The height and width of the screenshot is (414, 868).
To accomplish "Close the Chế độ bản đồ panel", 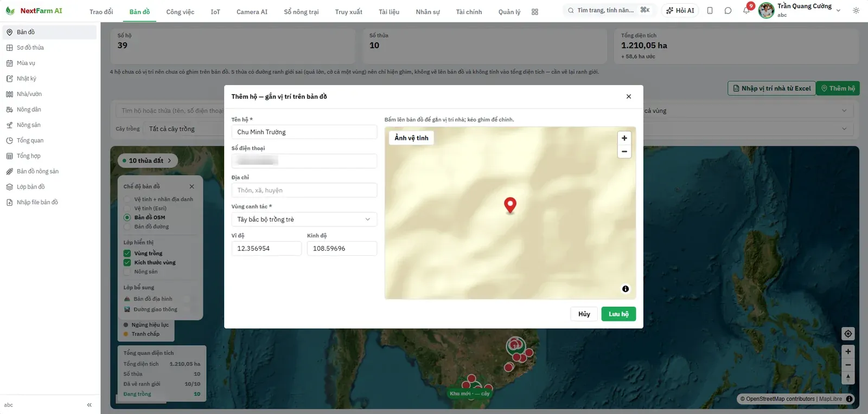I will [192, 186].
